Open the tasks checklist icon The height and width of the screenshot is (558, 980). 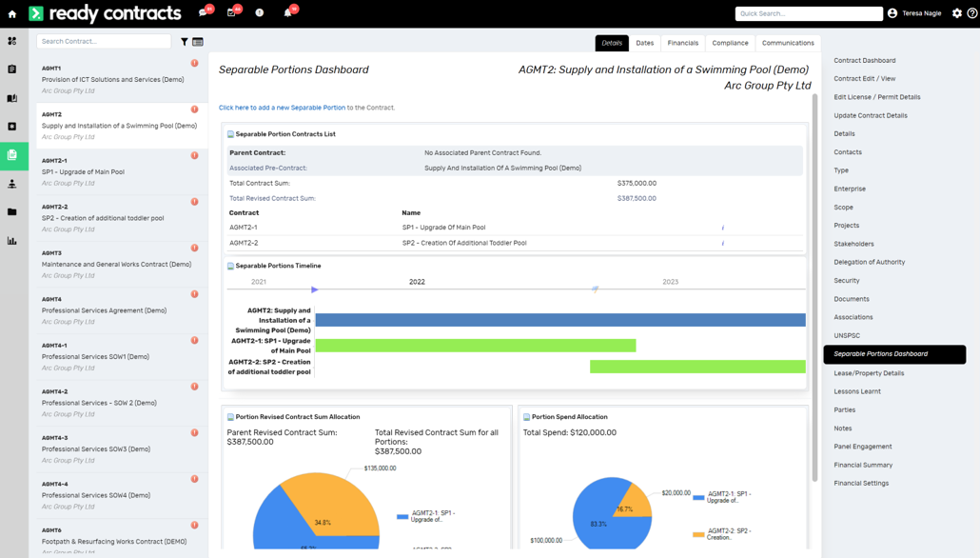tap(231, 12)
